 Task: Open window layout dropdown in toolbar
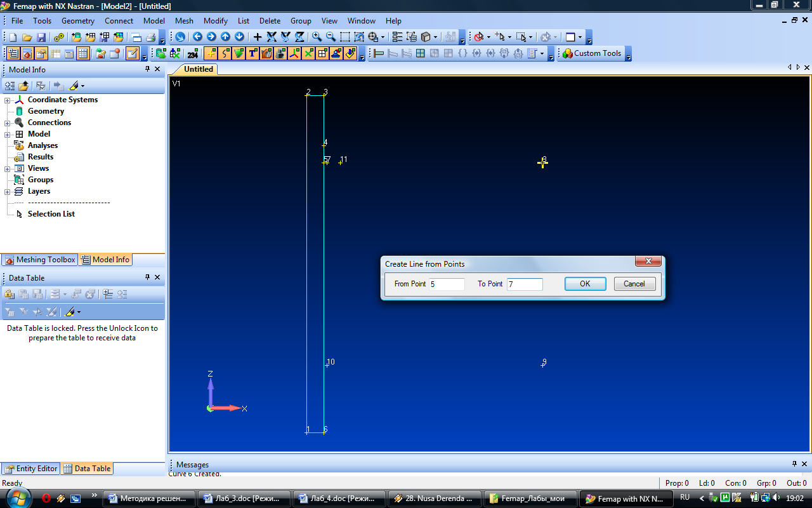[x=580, y=37]
